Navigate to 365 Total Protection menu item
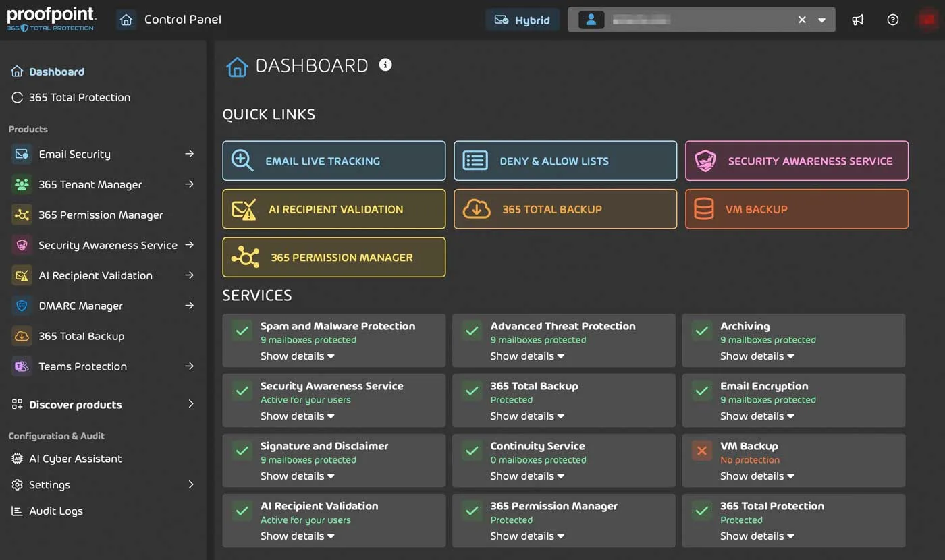945x560 pixels. click(78, 97)
